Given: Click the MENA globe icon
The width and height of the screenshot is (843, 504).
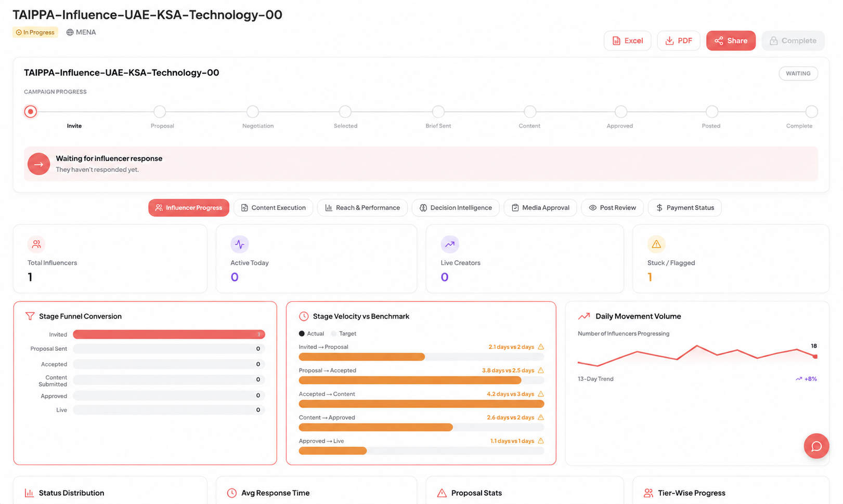Looking at the screenshot, I should tap(70, 32).
